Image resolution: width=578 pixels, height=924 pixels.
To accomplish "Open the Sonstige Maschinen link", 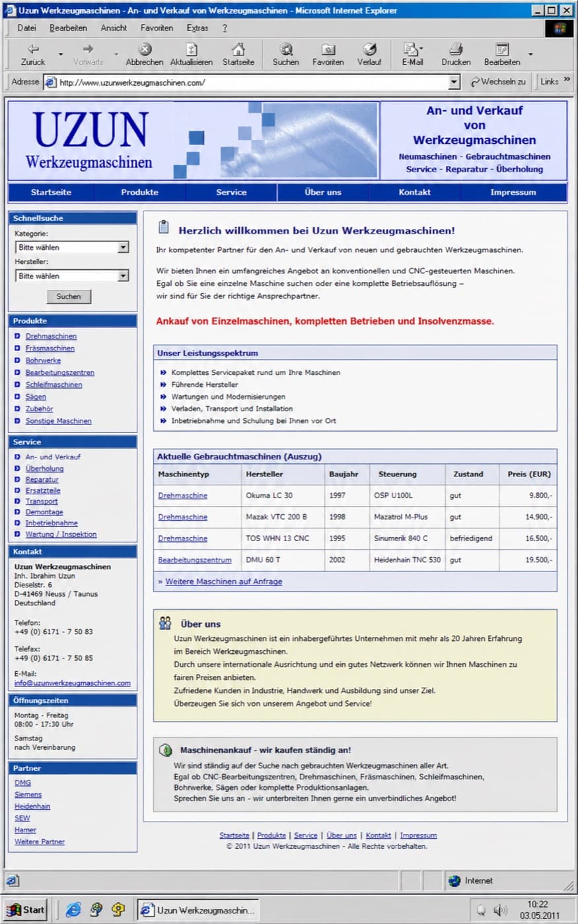I will click(x=59, y=420).
